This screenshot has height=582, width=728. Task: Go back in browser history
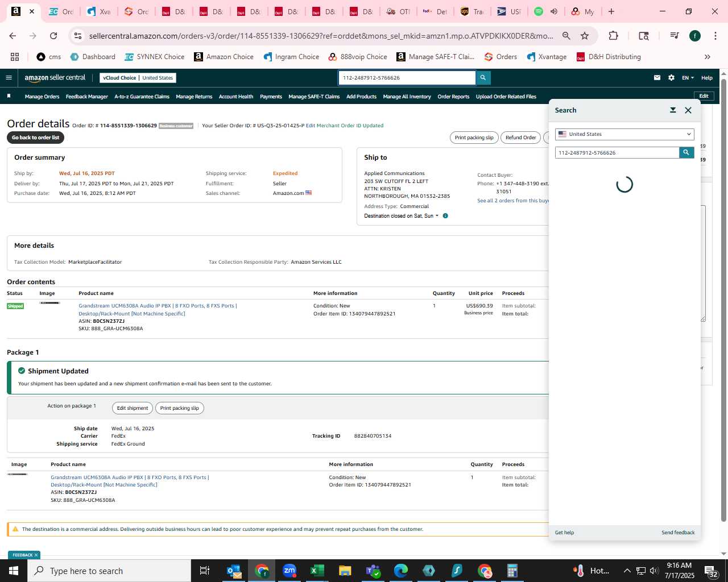(x=13, y=36)
